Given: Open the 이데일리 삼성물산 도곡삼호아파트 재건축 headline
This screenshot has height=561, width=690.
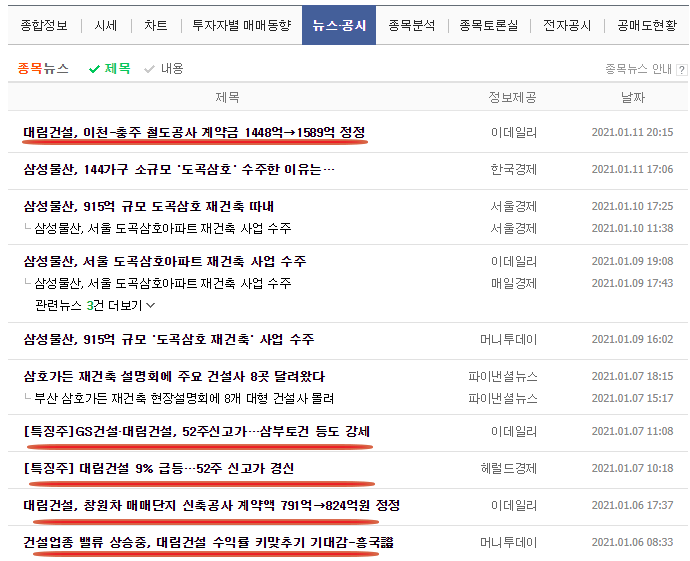Looking at the screenshot, I should [x=165, y=261].
